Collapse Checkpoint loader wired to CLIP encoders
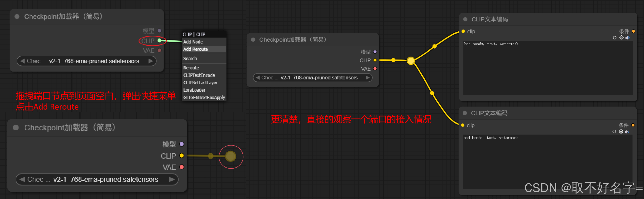Viewport: 644px width, 199px height. (x=253, y=39)
